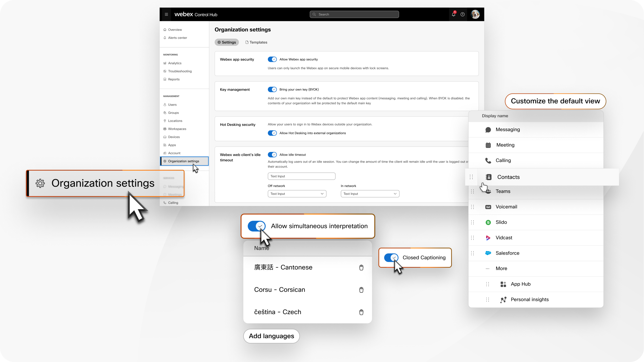Open the Off network dropdown

297,194
